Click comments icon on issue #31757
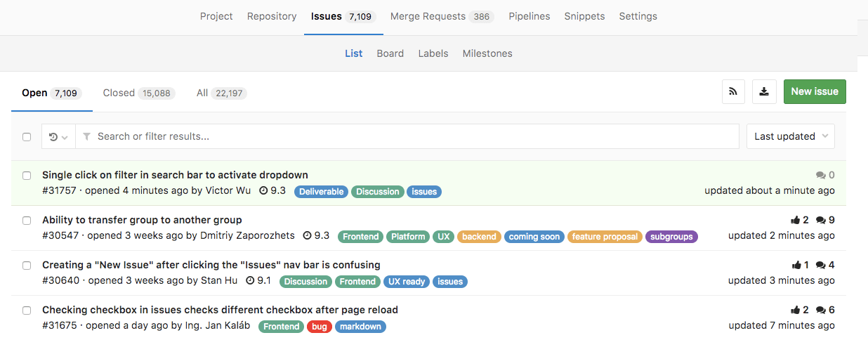Screen dimensions: 868x340 point(820,175)
